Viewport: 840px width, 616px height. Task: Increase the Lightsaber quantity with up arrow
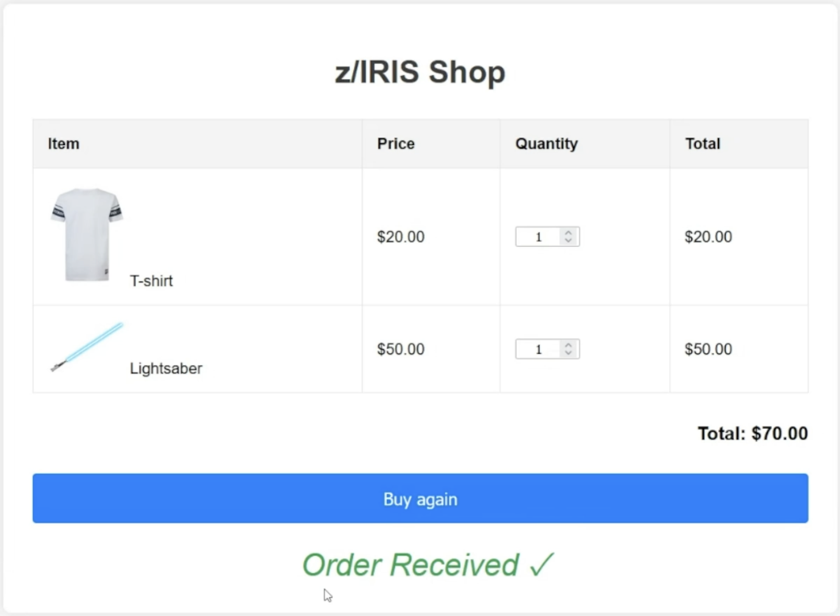coord(568,345)
